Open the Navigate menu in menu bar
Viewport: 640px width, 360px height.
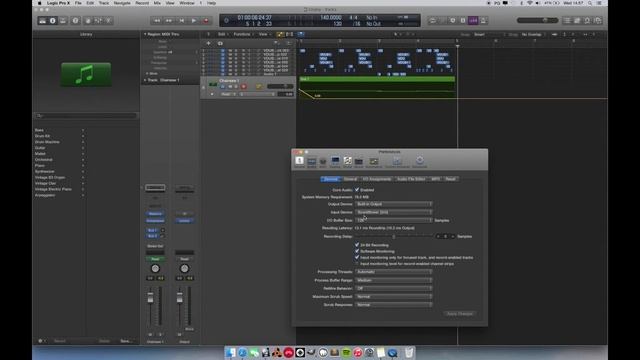(x=122, y=3)
